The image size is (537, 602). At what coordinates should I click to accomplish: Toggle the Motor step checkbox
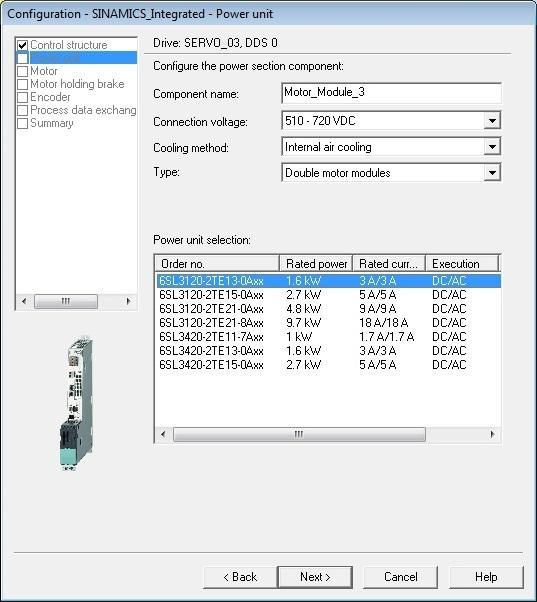(x=23, y=71)
